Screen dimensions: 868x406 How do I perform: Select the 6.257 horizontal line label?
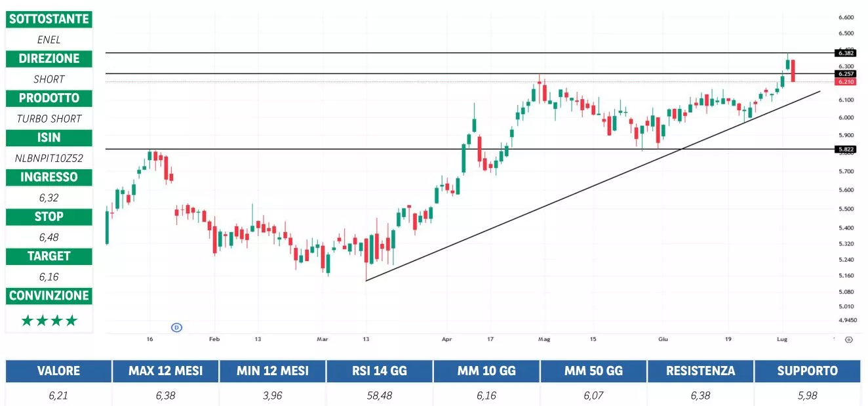pos(846,74)
